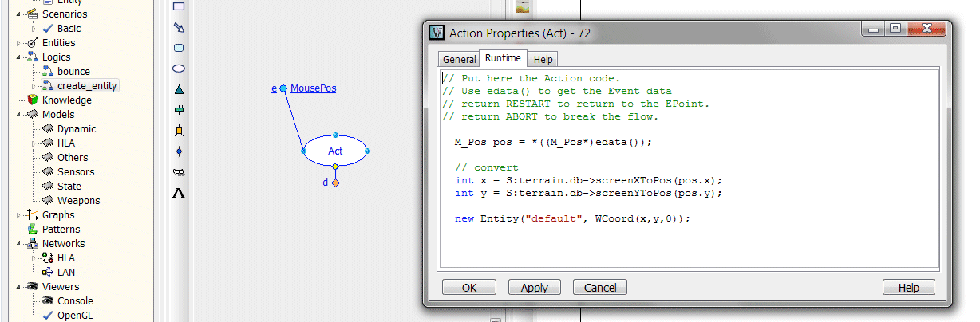Select the rectangle shape tool
The height and width of the screenshot is (322, 980).
pyautogui.click(x=179, y=6)
